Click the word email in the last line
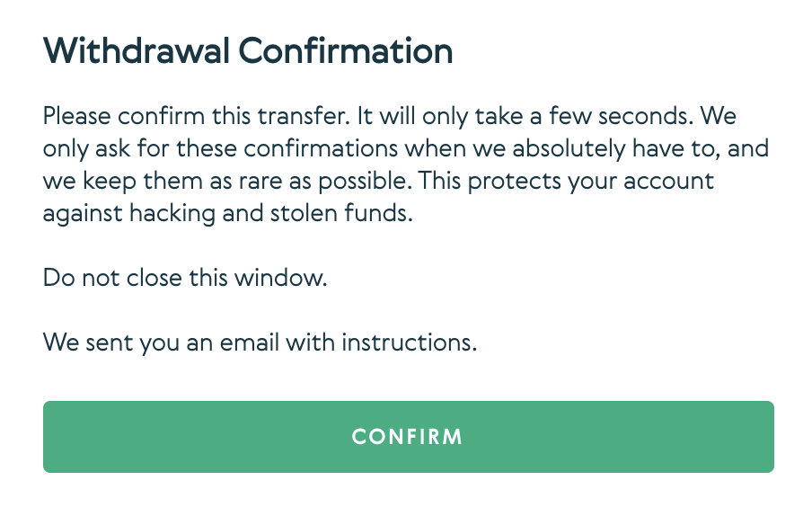 (x=270, y=342)
